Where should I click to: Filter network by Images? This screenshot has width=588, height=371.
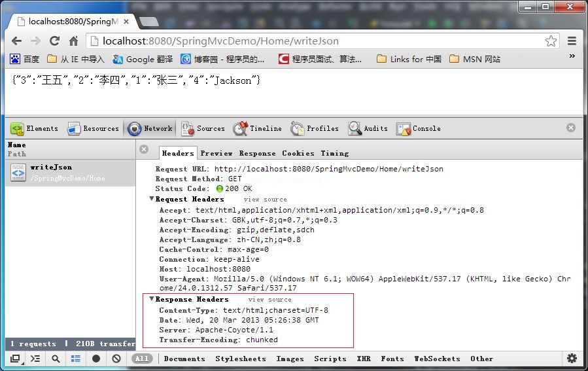coord(290,359)
